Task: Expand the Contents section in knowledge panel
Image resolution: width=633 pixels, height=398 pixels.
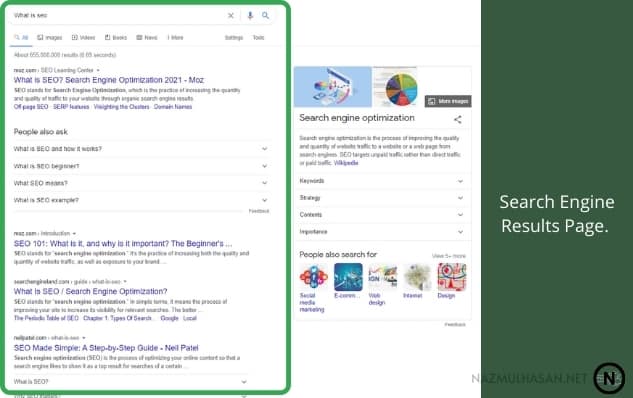Action: (x=381, y=215)
